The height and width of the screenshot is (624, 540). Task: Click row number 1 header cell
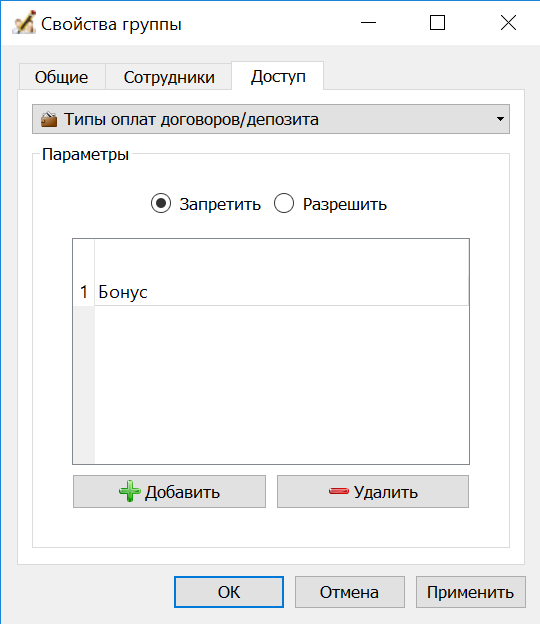[x=84, y=292]
